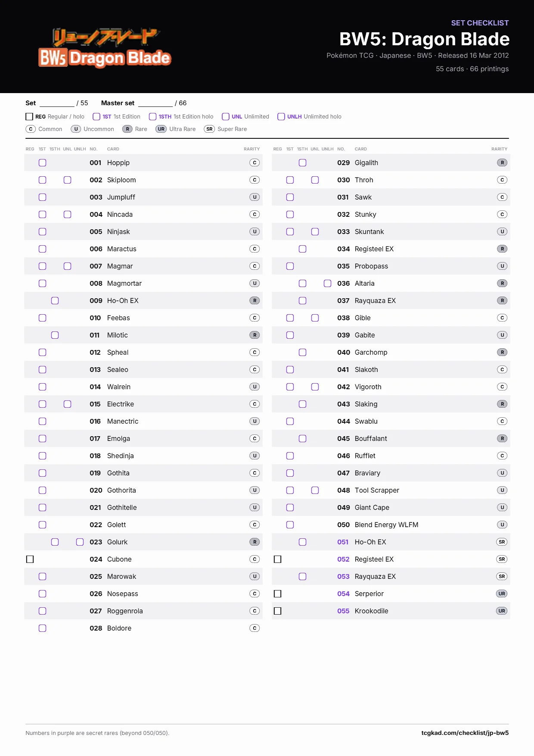The width and height of the screenshot is (534, 756).
Task: Check the 1st Edition holo box for Ho-Oh EX 009
Action: pyautogui.click(x=55, y=300)
